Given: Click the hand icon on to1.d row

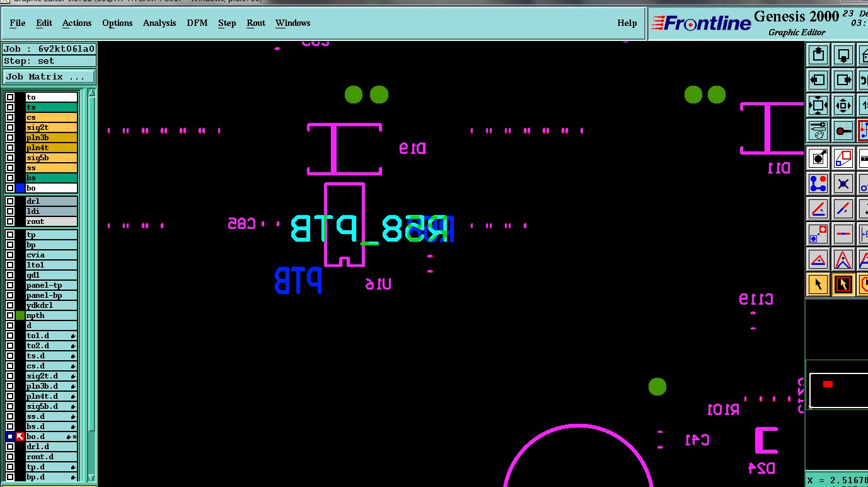Looking at the screenshot, I should pos(73,336).
